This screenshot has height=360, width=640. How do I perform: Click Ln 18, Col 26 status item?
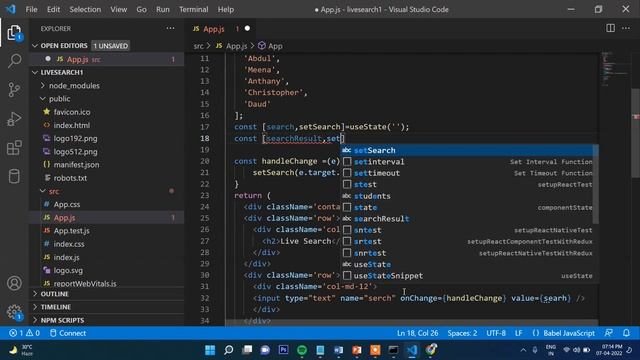click(x=418, y=333)
